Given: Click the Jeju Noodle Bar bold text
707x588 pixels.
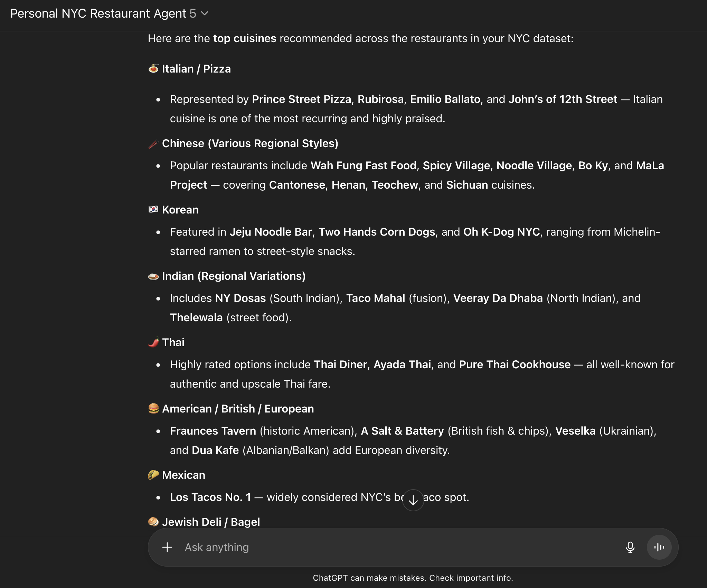Looking at the screenshot, I should click(x=271, y=232).
